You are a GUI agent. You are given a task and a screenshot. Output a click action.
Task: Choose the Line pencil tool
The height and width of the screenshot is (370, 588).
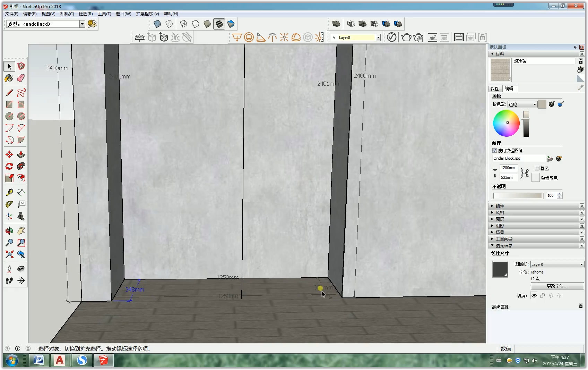[x=9, y=93]
